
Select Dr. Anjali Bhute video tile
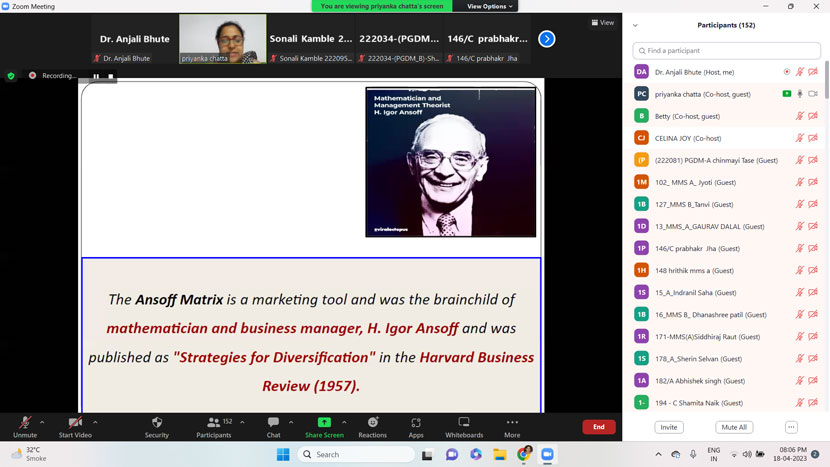pyautogui.click(x=134, y=39)
